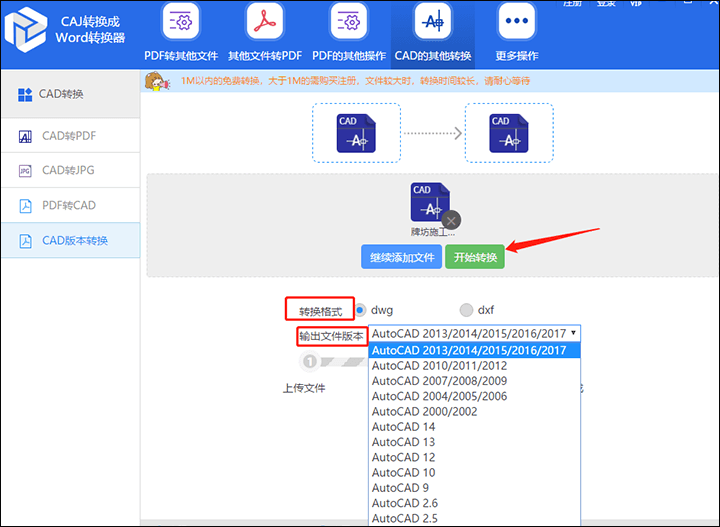The height and width of the screenshot is (527, 720).
Task: Pick AutoCAD 10 from list
Action: pos(474,472)
